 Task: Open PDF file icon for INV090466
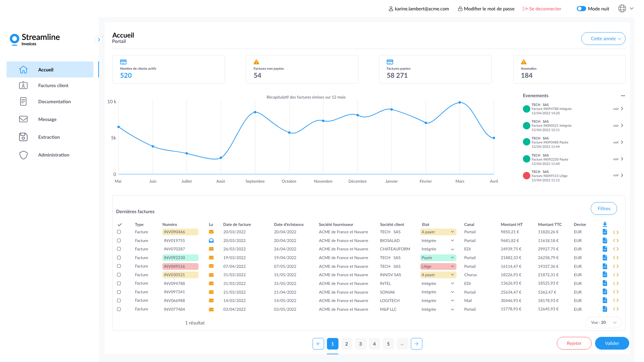(605, 232)
